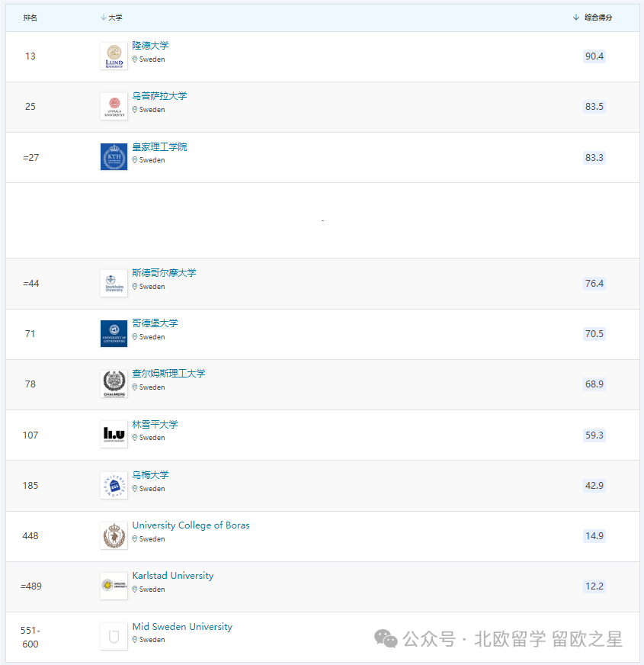Click the Sweden location pin under 哥德堡大学
Screen dimensions: 644x665
pos(135,337)
